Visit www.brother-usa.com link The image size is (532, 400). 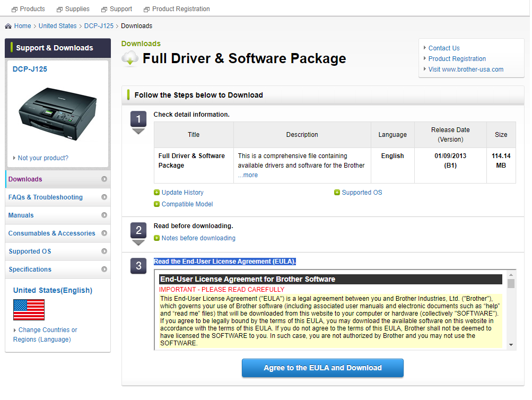click(466, 69)
